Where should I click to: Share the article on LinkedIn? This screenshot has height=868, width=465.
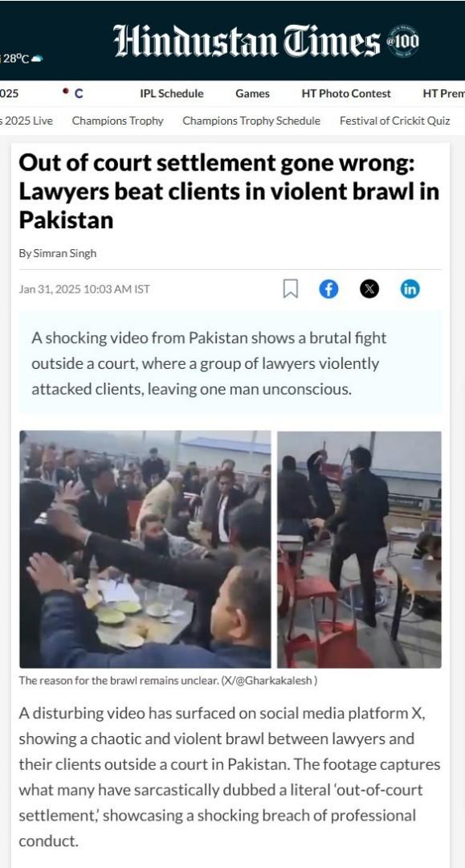pos(410,289)
